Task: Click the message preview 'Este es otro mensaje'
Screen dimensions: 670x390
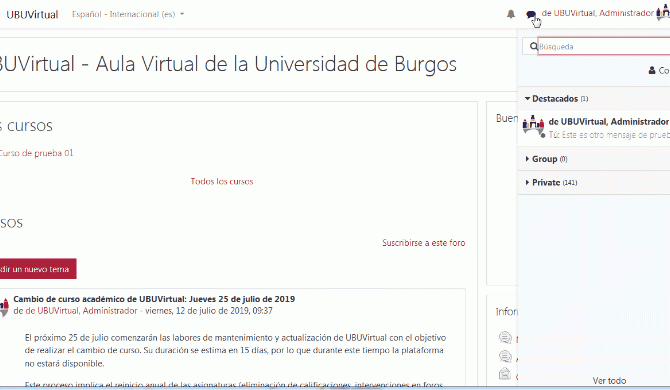Action: (x=609, y=135)
